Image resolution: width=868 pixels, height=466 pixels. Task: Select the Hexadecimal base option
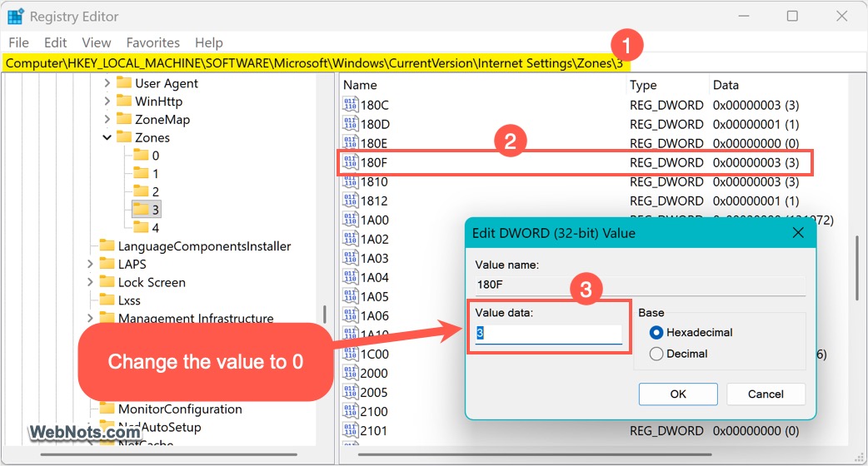656,332
